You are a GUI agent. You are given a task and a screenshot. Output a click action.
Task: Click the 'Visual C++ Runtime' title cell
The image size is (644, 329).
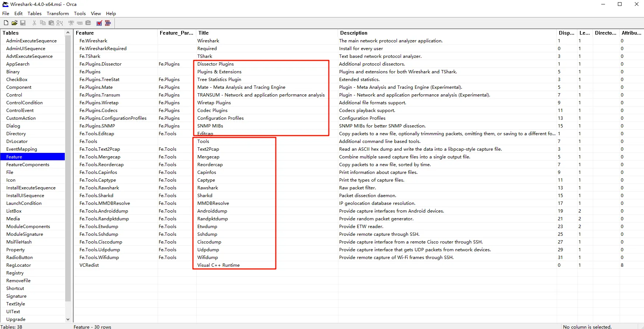click(x=218, y=265)
